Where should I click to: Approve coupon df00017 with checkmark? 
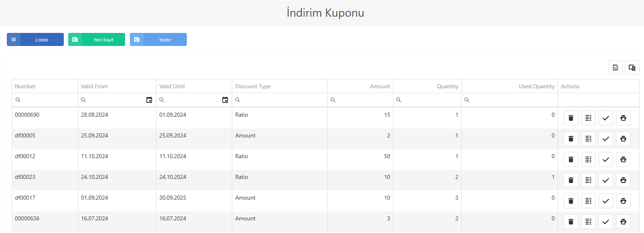click(606, 201)
